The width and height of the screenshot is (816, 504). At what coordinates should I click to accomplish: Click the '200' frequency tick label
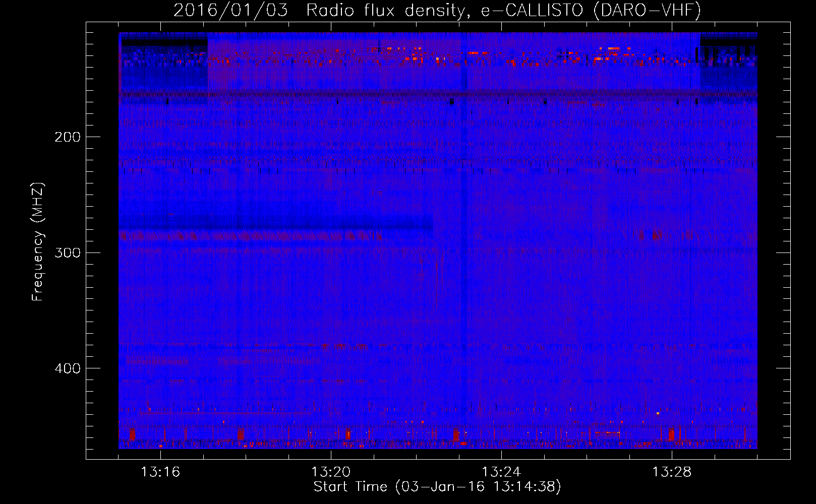pyautogui.click(x=68, y=137)
